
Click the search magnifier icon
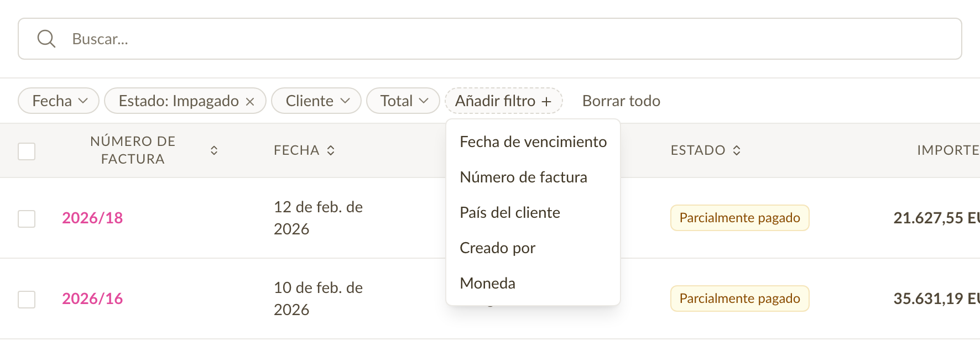pos(46,39)
